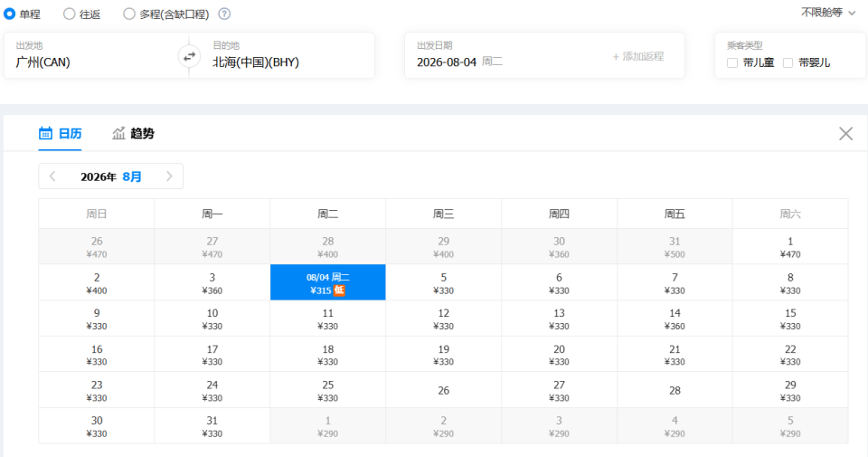Screen dimensions: 868x457
Task: Select August 20 date cell
Action: [559, 355]
